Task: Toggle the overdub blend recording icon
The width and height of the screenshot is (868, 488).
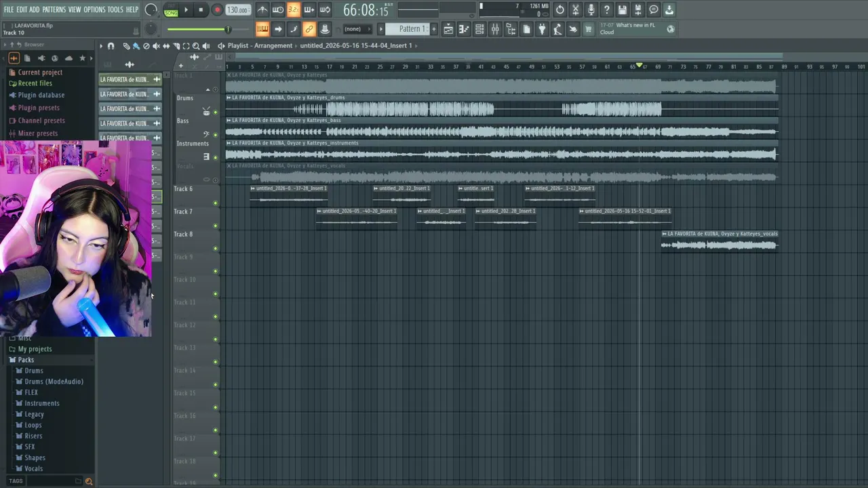Action: point(309,10)
